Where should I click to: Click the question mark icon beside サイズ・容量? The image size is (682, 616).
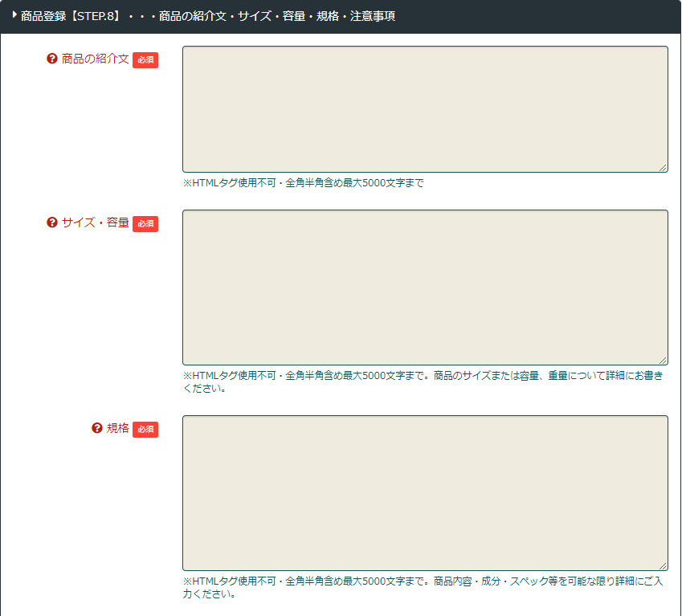(x=52, y=222)
